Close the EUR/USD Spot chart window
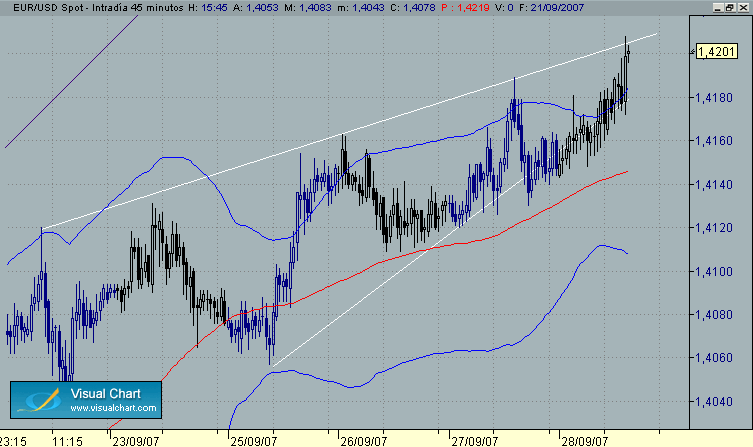The height and width of the screenshot is (447, 753). [x=742, y=7]
